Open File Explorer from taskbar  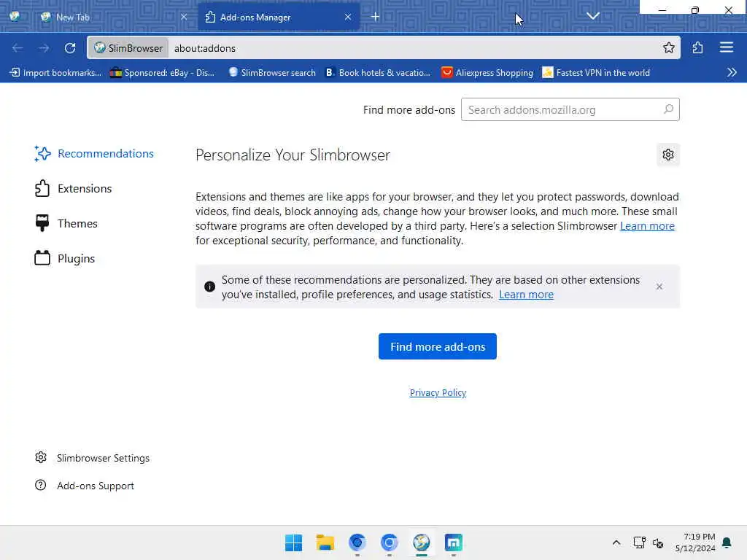click(x=325, y=542)
